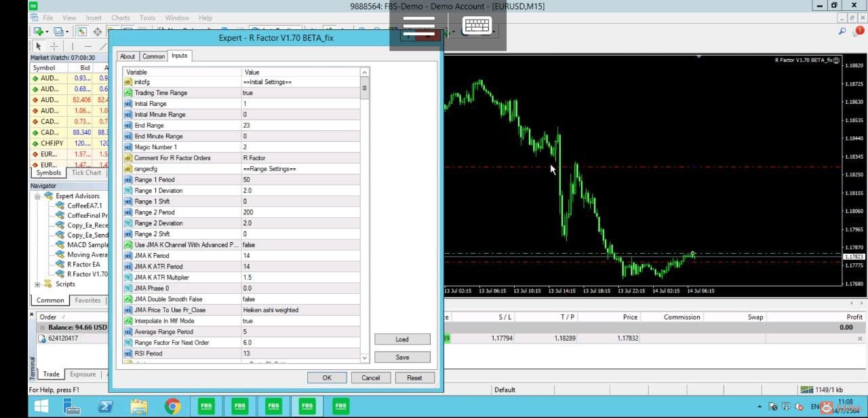Launch PowerShell from taskbar
Viewport: 868px width, 418px height.
(x=106, y=406)
